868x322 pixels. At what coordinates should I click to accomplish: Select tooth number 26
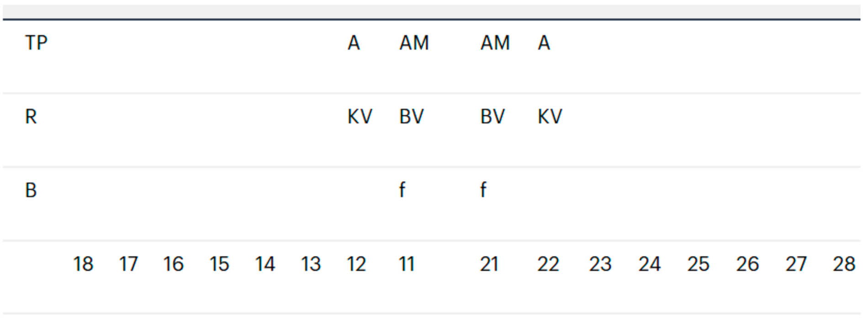coord(747,264)
